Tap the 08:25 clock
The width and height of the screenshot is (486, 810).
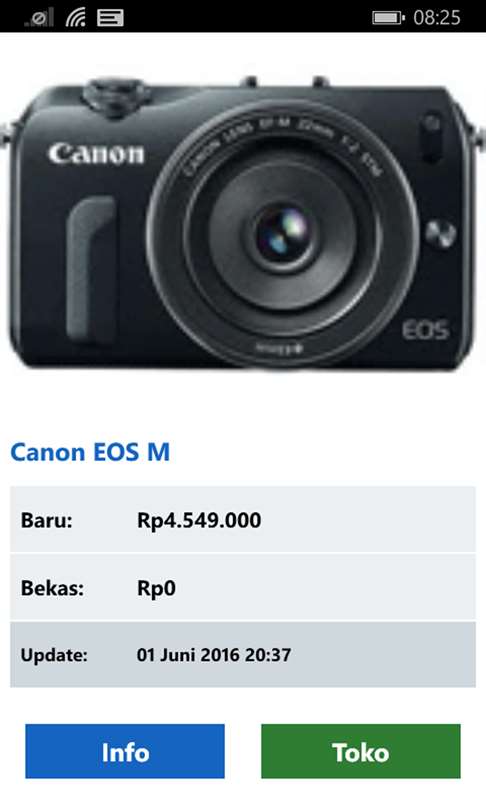(x=436, y=18)
